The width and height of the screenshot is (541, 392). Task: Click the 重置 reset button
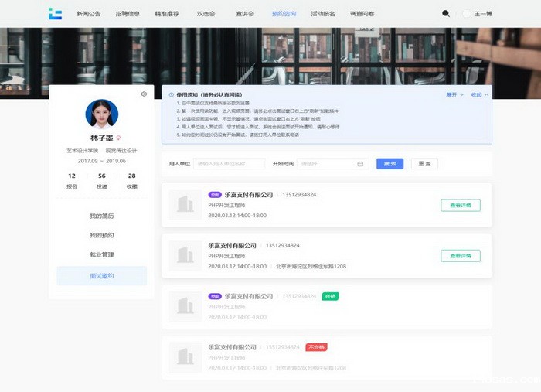(x=424, y=164)
